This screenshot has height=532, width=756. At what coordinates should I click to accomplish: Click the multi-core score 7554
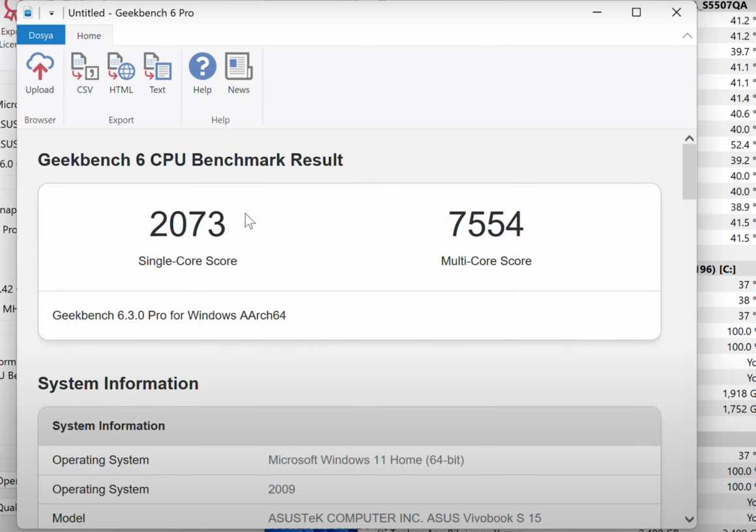[x=486, y=224]
